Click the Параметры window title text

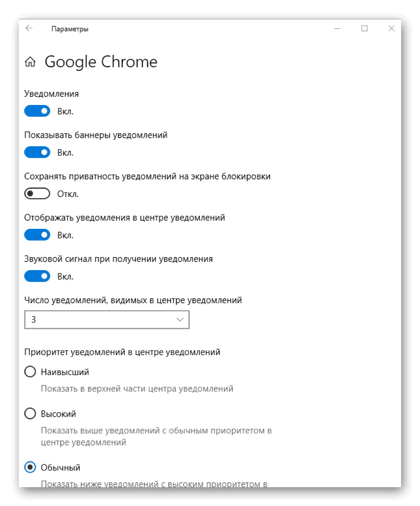click(x=70, y=29)
